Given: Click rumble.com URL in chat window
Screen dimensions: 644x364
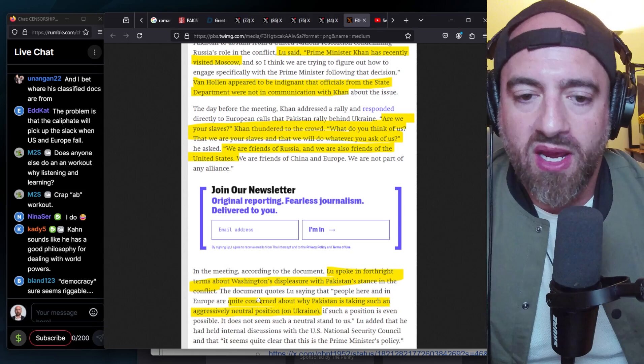Looking at the screenshot, I should point(56,32).
